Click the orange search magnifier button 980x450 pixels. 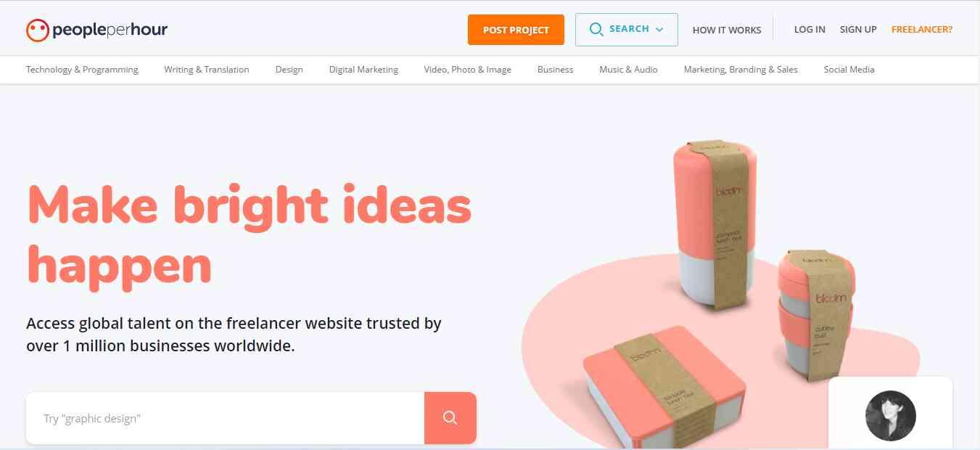pyautogui.click(x=450, y=418)
